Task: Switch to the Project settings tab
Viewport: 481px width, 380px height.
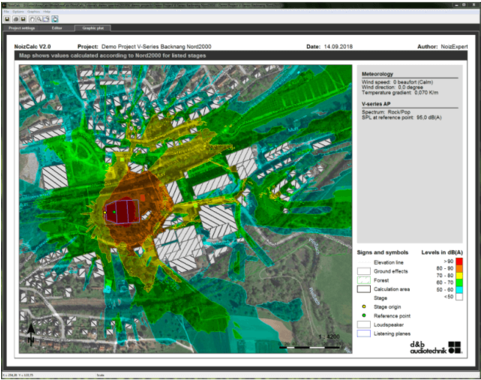Action: point(22,28)
